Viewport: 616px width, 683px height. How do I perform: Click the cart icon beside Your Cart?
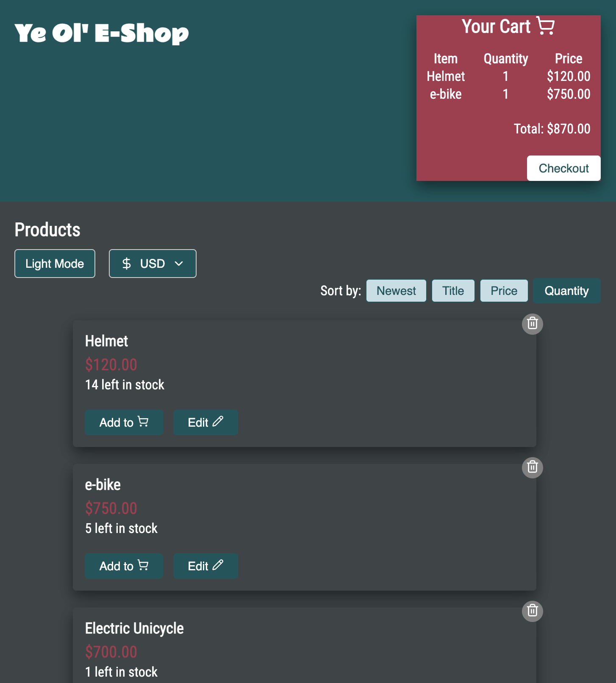[545, 26]
